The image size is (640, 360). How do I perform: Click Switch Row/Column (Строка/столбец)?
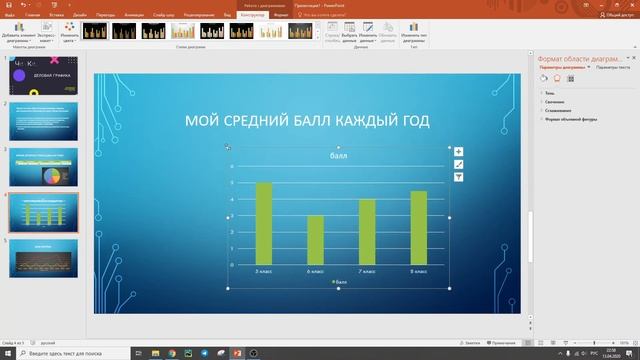332,33
